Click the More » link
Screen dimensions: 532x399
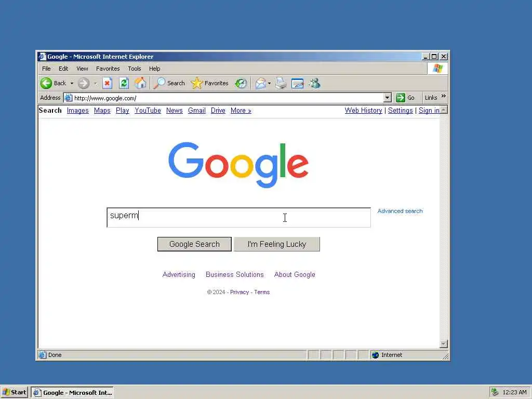tap(241, 111)
